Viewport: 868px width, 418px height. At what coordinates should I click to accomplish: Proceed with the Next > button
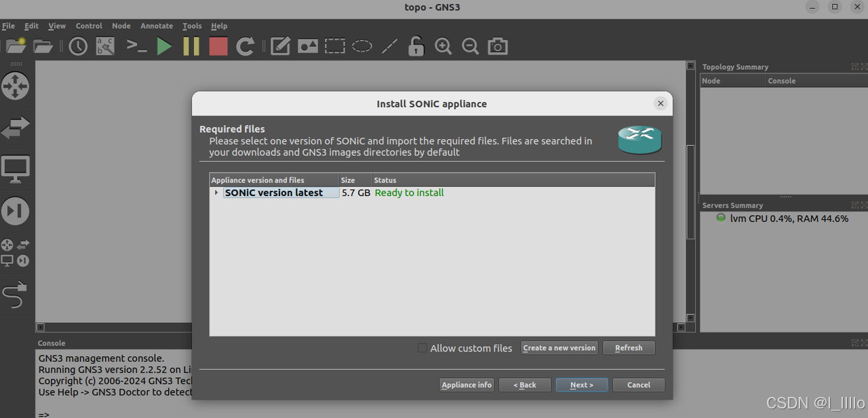[582, 385]
